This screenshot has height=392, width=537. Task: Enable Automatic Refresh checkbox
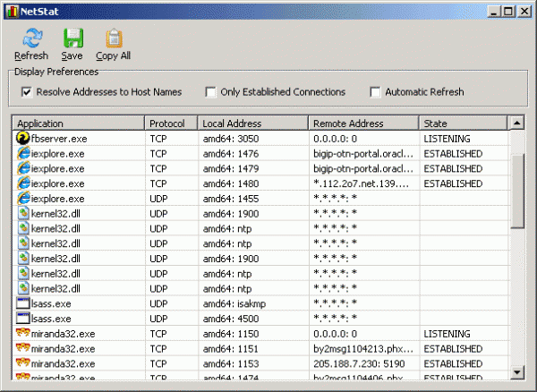tap(375, 92)
